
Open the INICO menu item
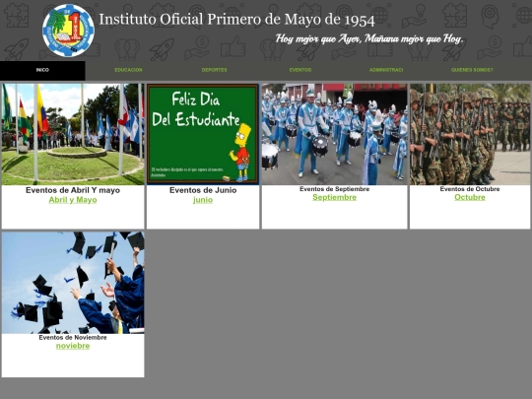click(x=42, y=70)
